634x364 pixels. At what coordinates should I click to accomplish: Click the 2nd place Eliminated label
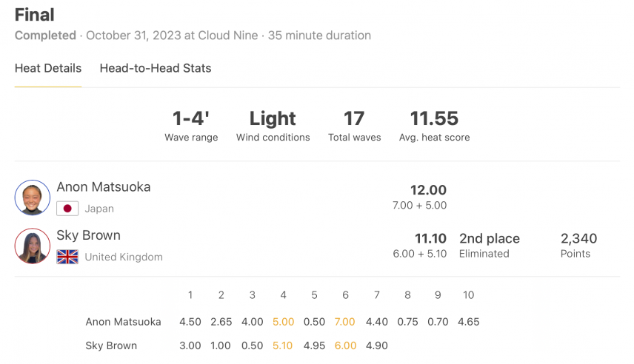[490, 245]
